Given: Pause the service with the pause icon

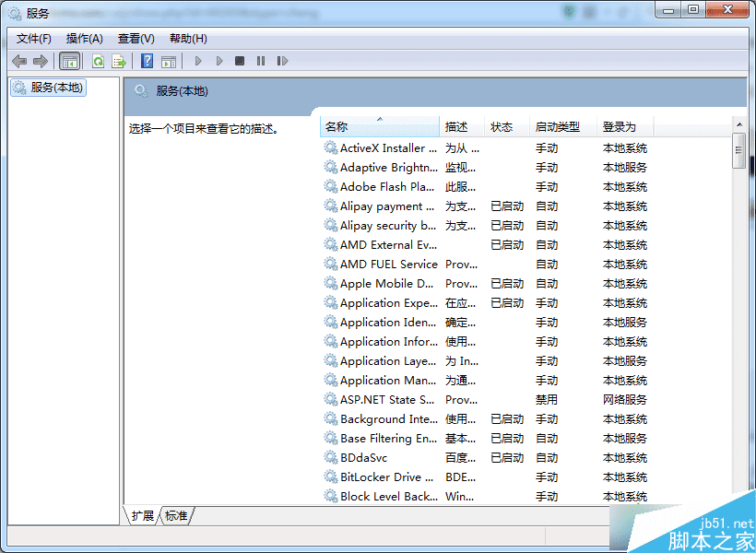Looking at the screenshot, I should click(260, 61).
